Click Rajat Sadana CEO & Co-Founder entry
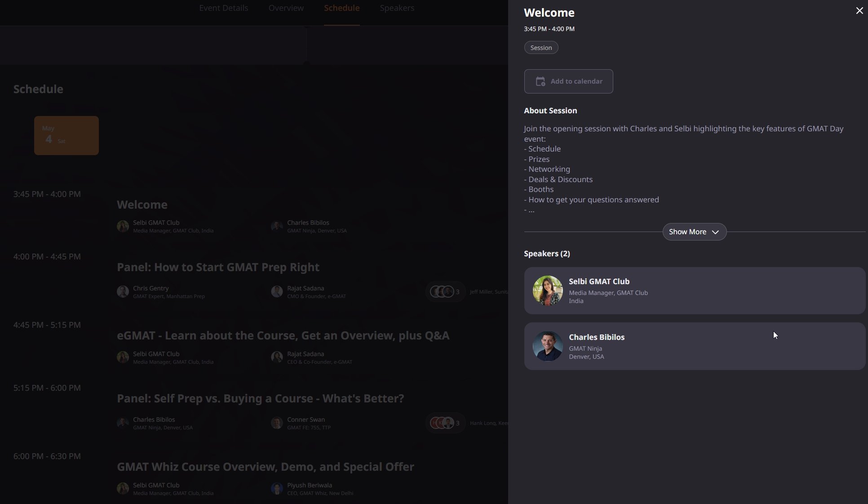The width and height of the screenshot is (868, 504). pos(312,357)
